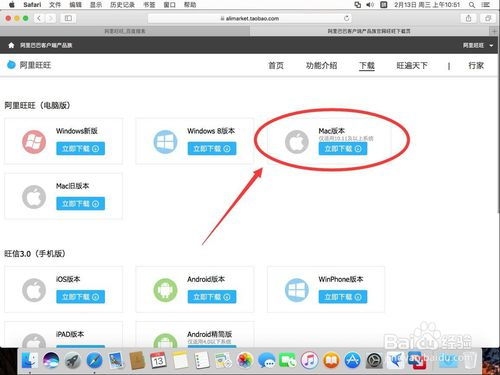Open the 书签 menu

tap(149, 5)
